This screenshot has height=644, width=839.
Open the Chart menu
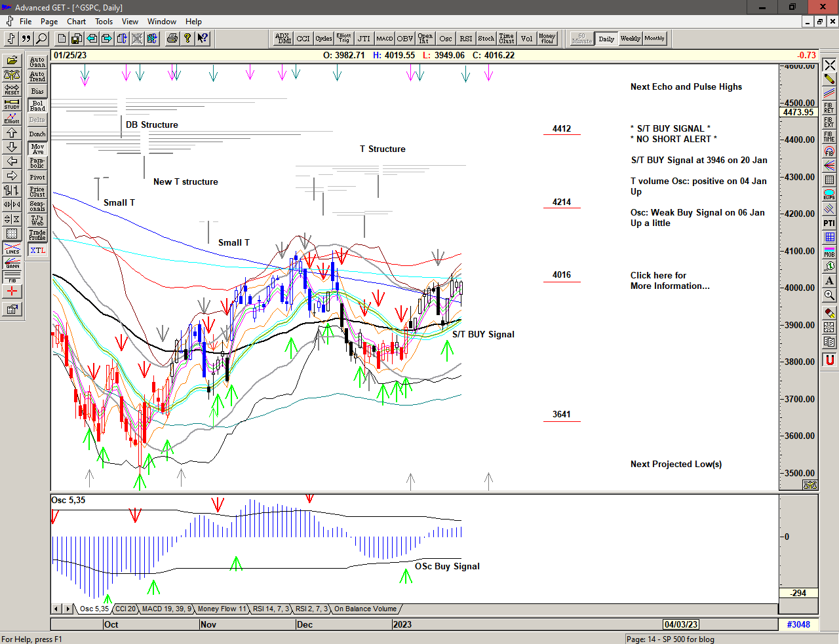[76, 22]
